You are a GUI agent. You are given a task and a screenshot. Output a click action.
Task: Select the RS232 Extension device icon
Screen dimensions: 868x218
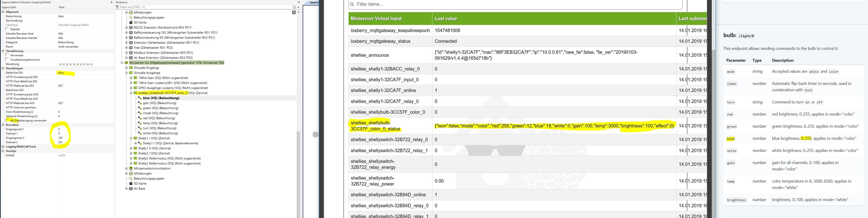point(131,28)
